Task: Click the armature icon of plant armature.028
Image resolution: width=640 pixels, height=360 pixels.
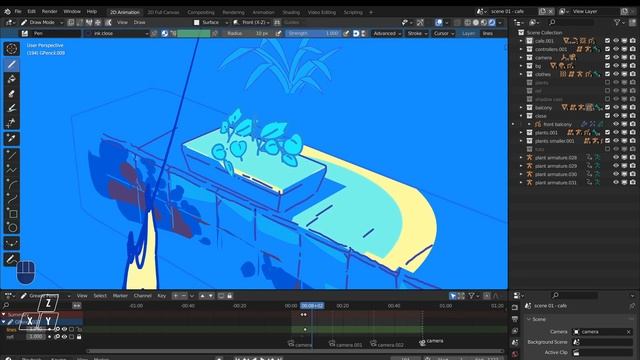Action: tap(529, 157)
